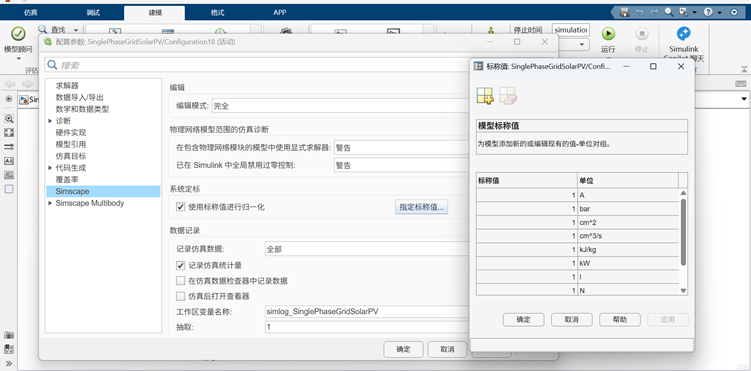751x371 pixels.
Task: Click the undo arrow in quick access toolbar
Action: 640,12
